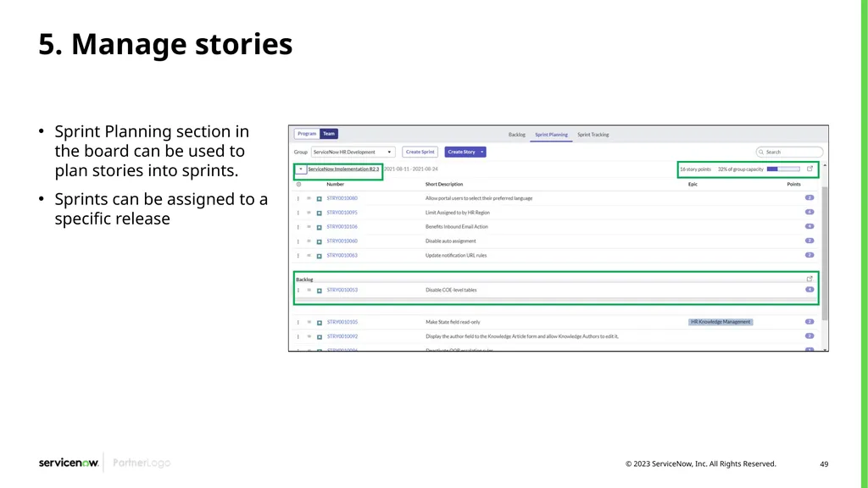Image resolution: width=868 pixels, height=488 pixels.
Task: Open the Group ServiceNow HR Development dropdown
Action: 353,152
